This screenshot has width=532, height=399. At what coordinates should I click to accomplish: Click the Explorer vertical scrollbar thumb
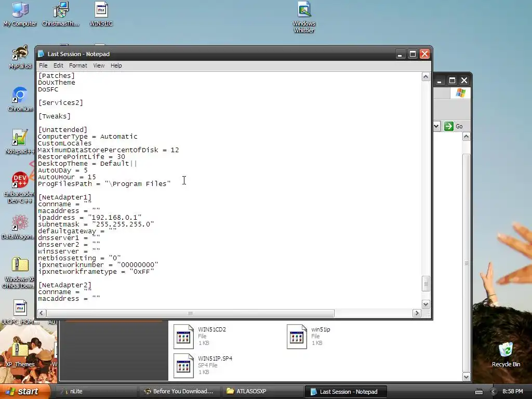467,263
